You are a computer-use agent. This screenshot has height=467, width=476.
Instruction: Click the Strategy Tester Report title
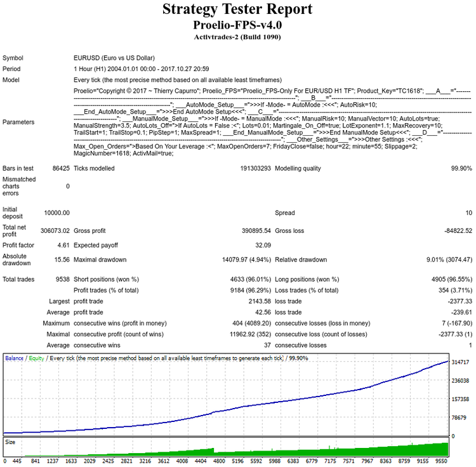coord(237,9)
